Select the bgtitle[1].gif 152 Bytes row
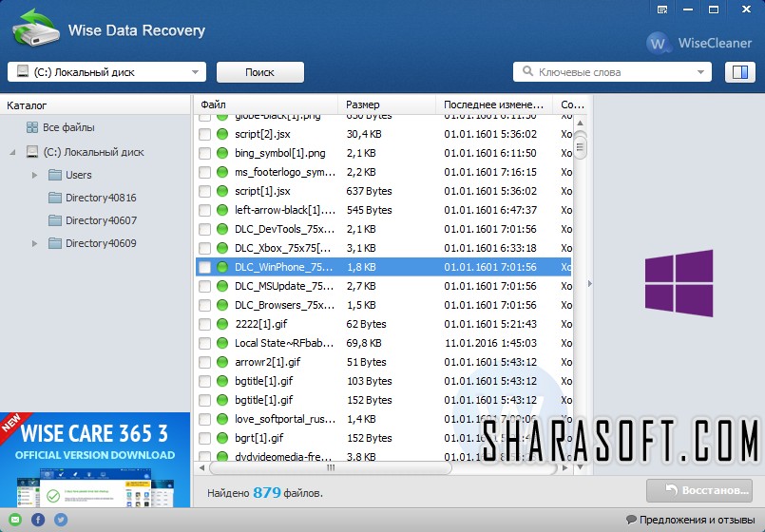This screenshot has width=765, height=532. coord(384,400)
